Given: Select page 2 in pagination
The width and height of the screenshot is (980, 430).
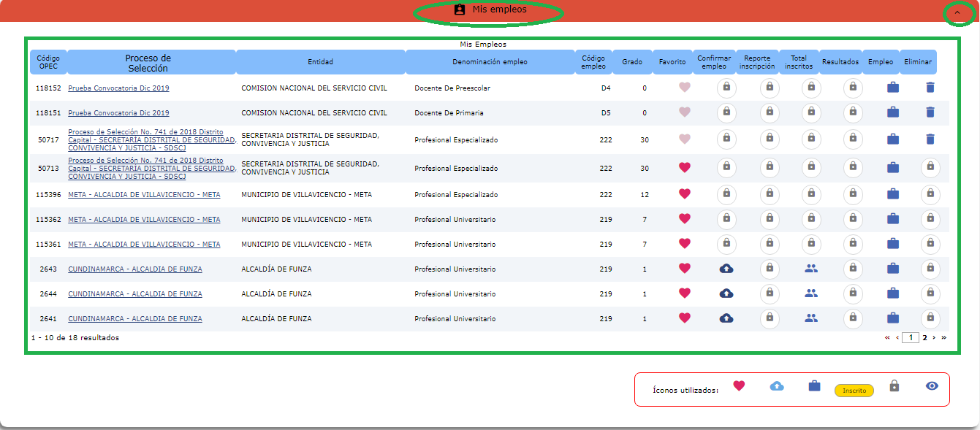Looking at the screenshot, I should tap(924, 337).
